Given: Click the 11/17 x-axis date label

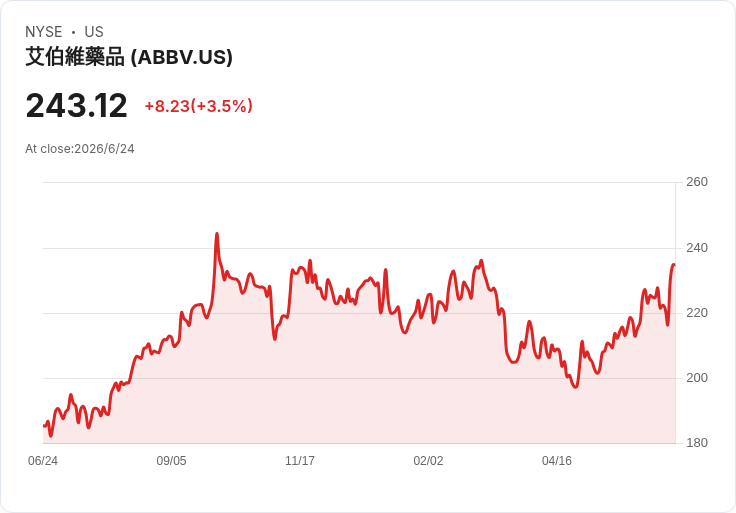Looking at the screenshot, I should pos(300,461).
